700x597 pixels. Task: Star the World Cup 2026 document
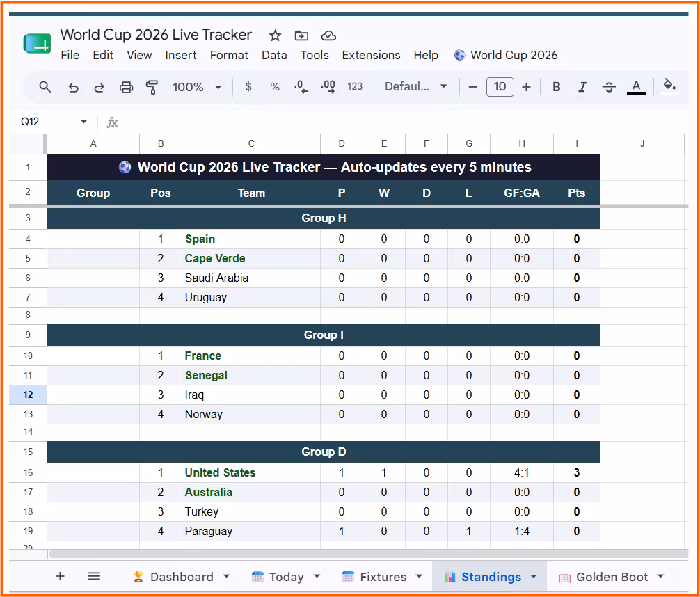click(275, 35)
